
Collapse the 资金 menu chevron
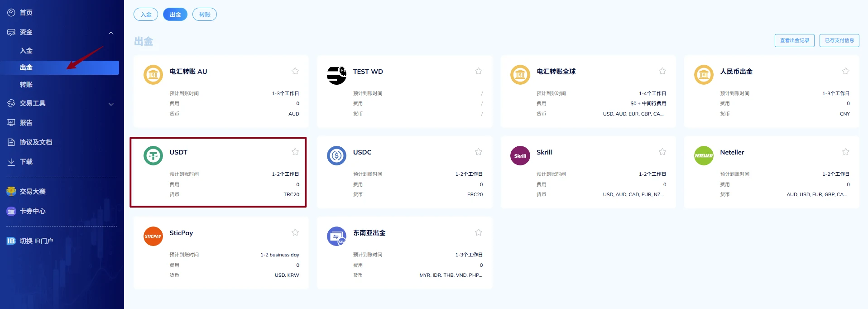[x=111, y=33]
